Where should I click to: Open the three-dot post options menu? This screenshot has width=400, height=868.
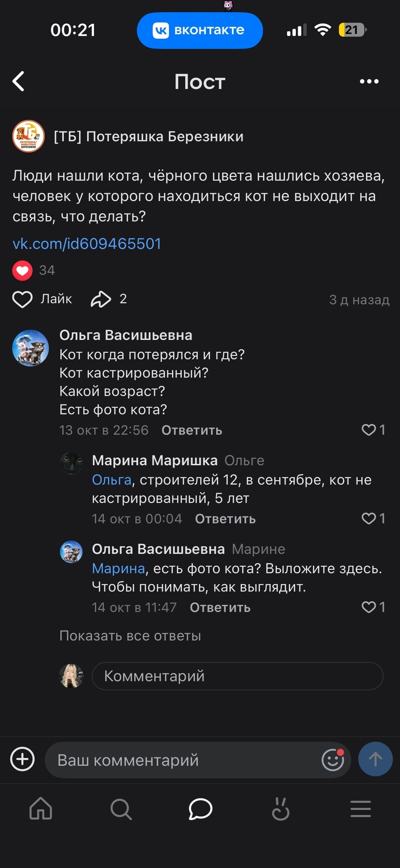[369, 82]
